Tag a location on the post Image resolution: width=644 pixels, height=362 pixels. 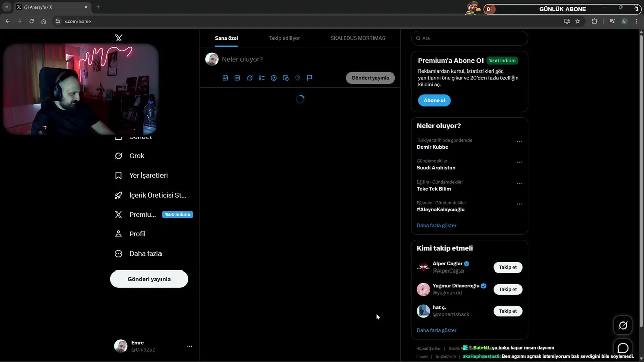pyautogui.click(x=298, y=78)
